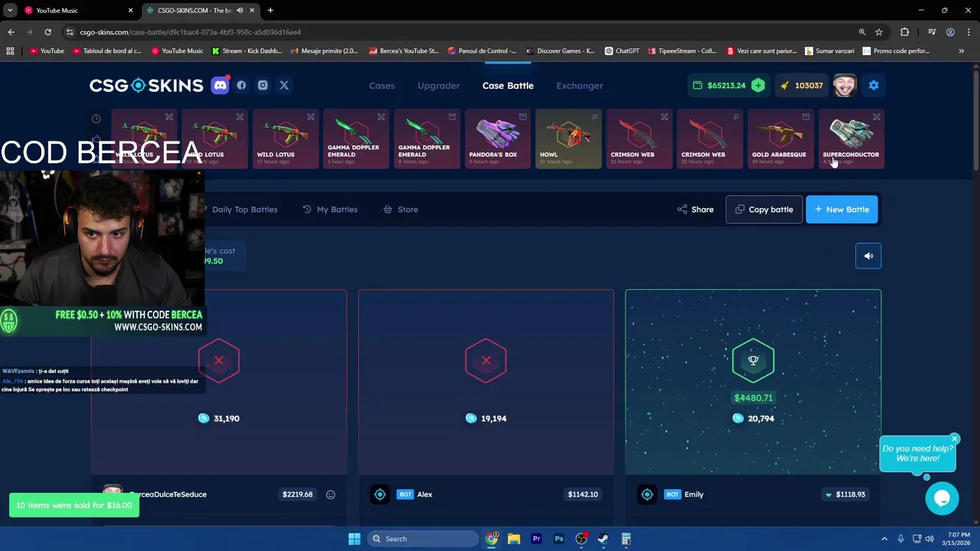Click the green plus add-funds button
The image size is (980, 551).
click(758, 86)
